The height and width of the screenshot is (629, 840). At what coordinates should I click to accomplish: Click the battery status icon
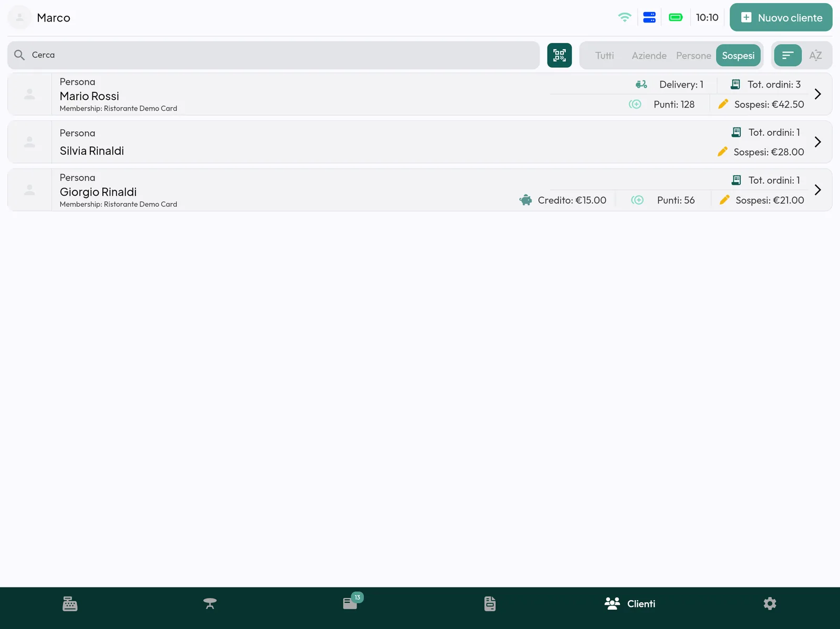coord(676,17)
